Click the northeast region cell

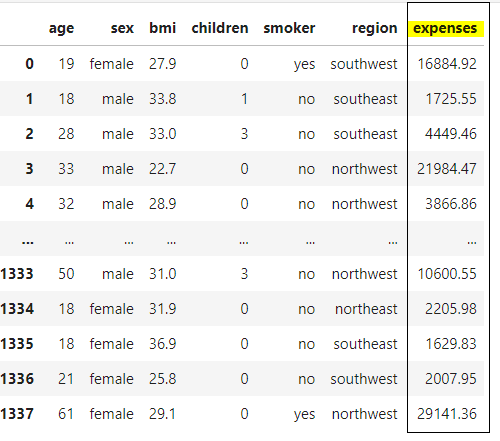(366, 309)
